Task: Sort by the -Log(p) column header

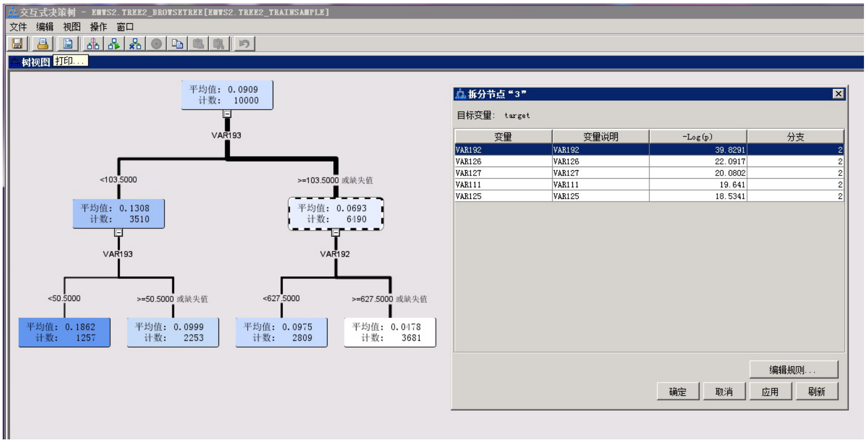Action: pos(698,137)
